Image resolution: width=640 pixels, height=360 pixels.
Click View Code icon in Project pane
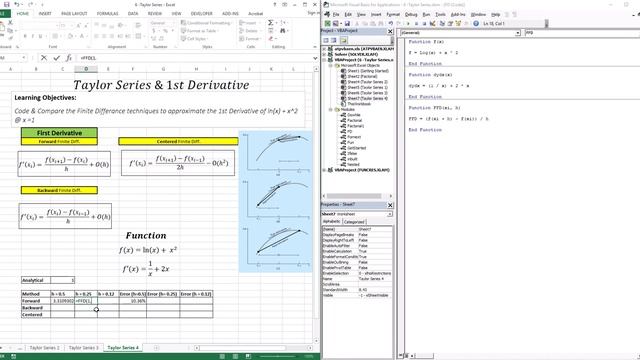tap(326, 40)
